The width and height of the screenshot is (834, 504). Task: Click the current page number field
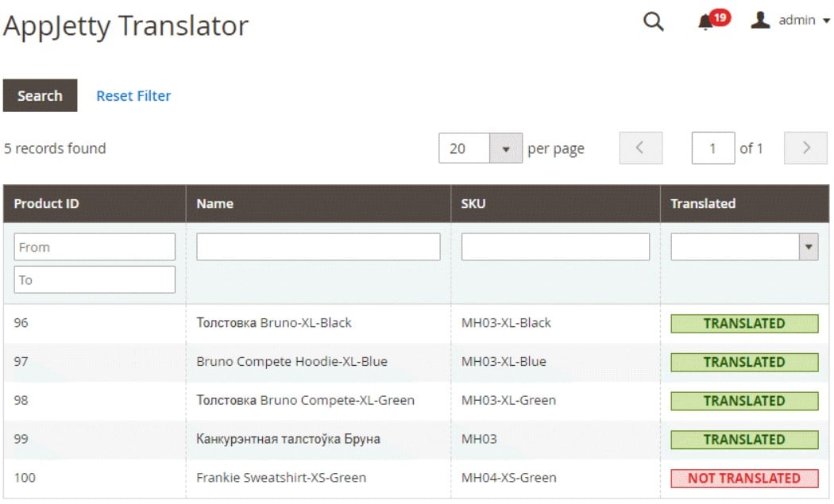712,148
